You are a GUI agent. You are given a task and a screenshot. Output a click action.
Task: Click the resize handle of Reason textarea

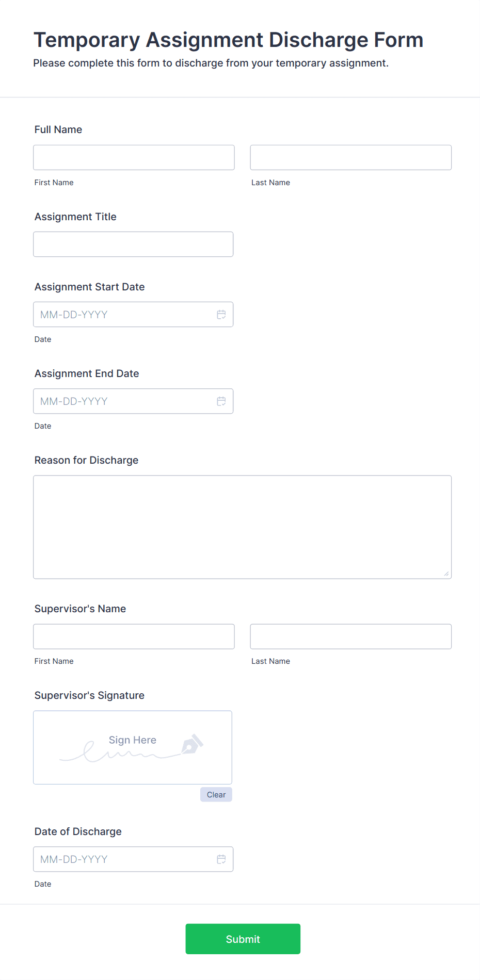pos(446,574)
